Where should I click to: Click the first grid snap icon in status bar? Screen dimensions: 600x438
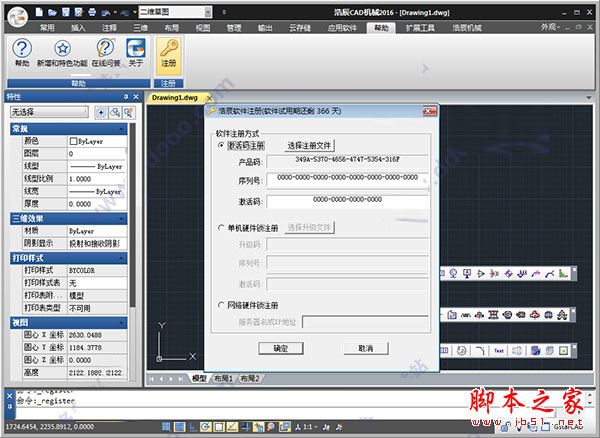(x=166, y=427)
